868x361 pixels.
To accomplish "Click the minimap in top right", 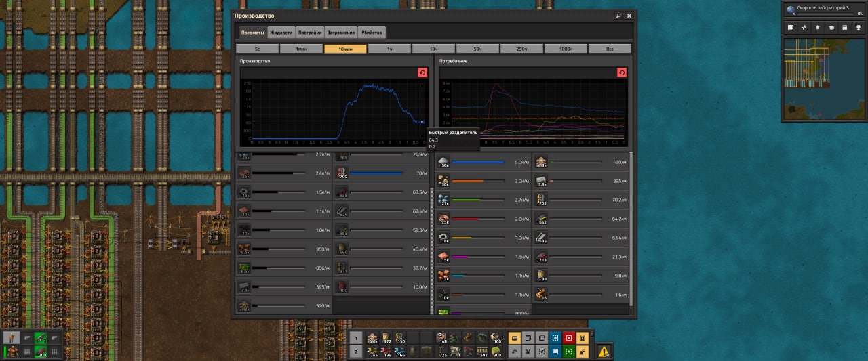I will pos(823,79).
